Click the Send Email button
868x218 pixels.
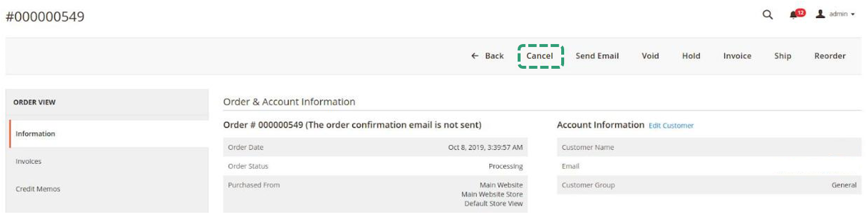click(597, 56)
